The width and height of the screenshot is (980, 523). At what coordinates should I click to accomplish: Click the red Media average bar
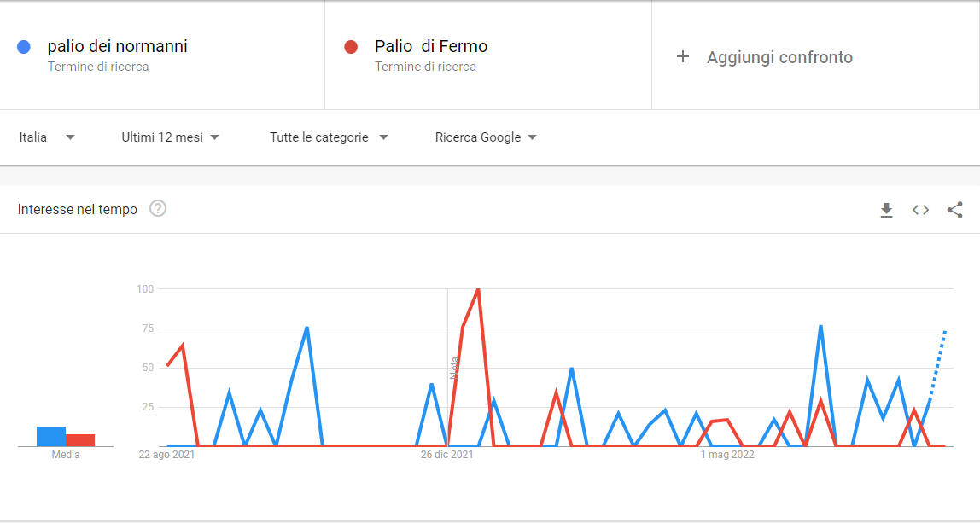[x=80, y=440]
